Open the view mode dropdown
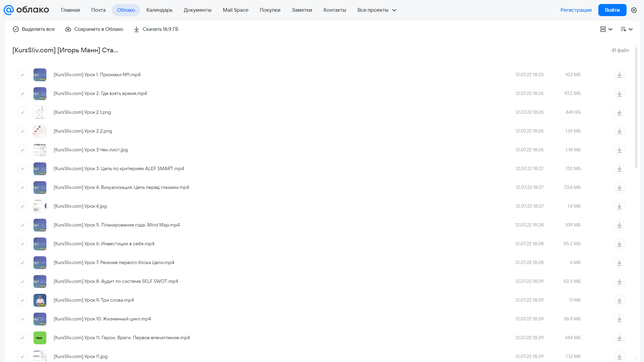Viewport: 644px width, 362px height. click(606, 29)
